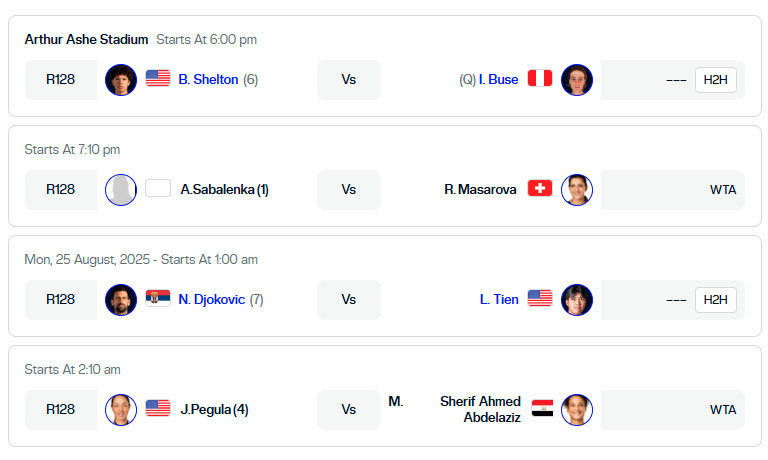
Task: Open H2H for Djokovic vs Tien
Action: click(716, 300)
